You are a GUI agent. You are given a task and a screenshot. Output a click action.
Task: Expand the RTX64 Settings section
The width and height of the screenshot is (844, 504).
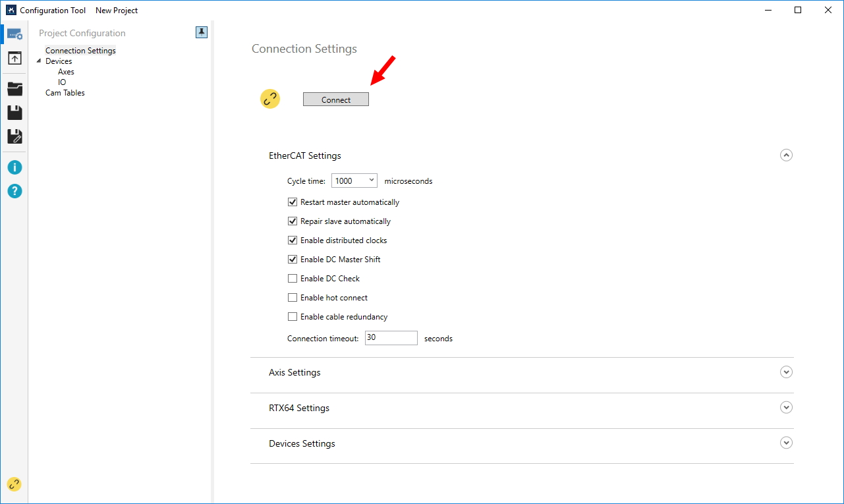[x=786, y=408]
